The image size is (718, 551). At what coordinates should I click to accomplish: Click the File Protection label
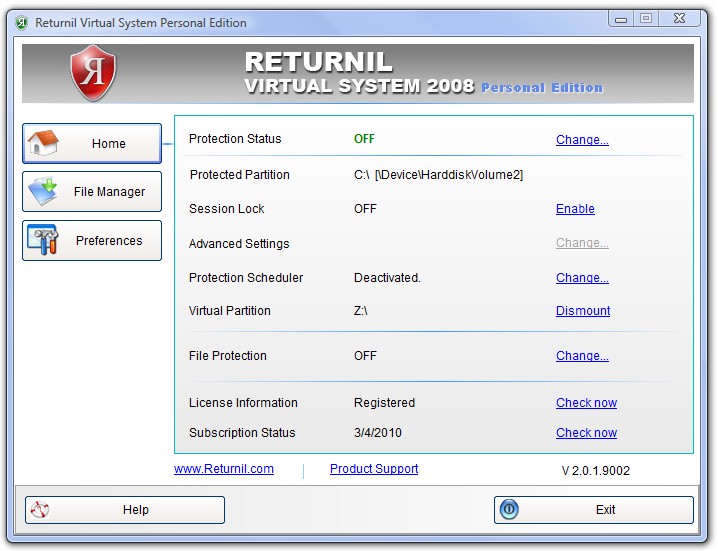point(228,356)
